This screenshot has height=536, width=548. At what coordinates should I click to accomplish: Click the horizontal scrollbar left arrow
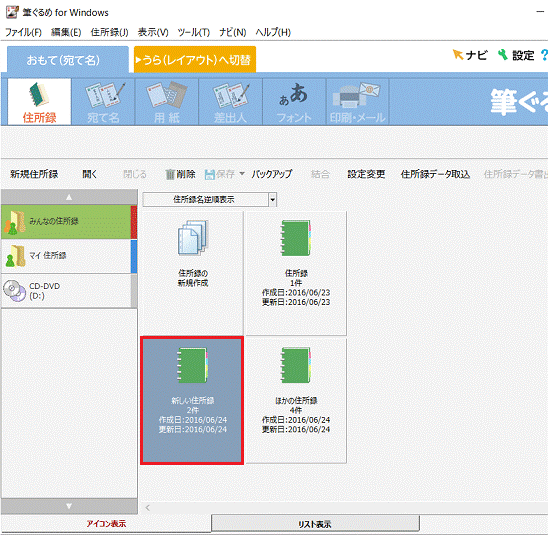pos(147,508)
